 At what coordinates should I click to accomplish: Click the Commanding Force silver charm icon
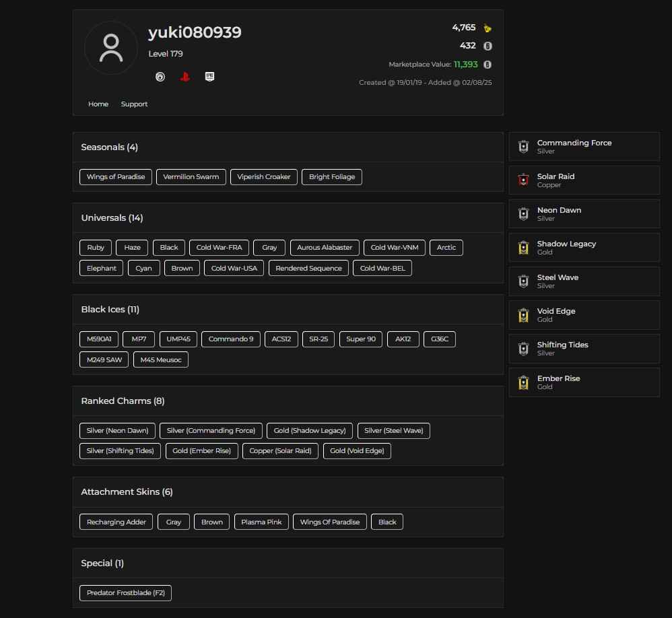point(523,146)
